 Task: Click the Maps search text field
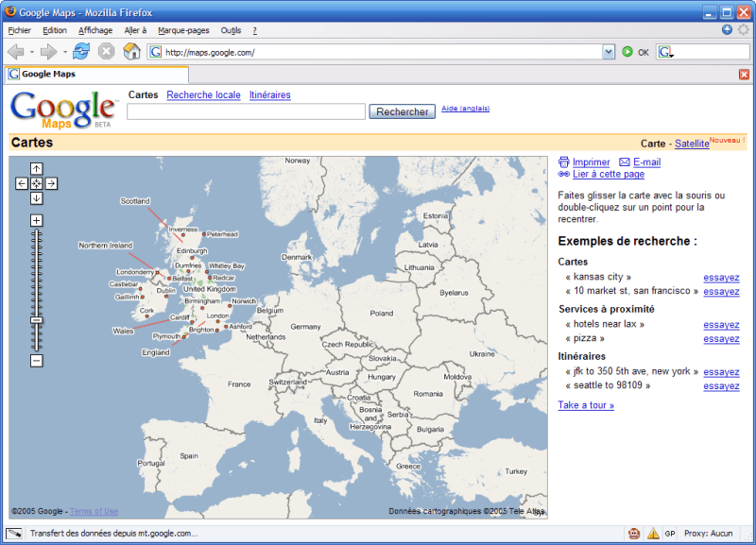pyautogui.click(x=246, y=111)
